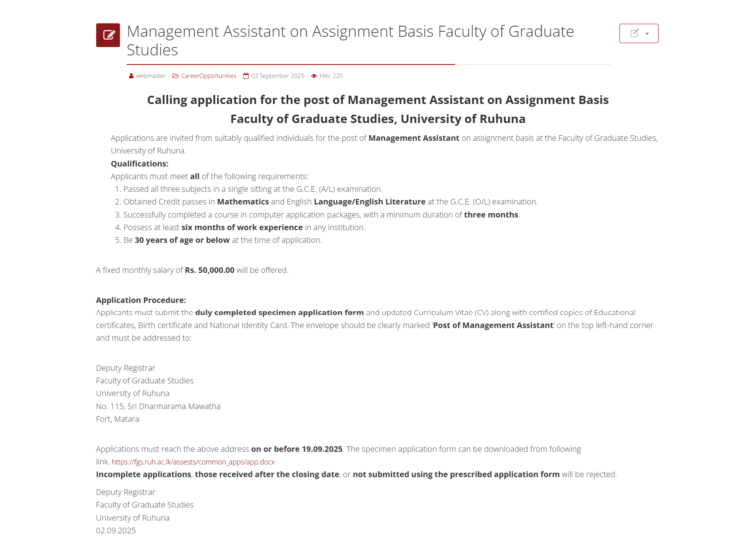This screenshot has width=756, height=539.
Task: Click the Deputy Registrar address line
Action: coord(125,368)
